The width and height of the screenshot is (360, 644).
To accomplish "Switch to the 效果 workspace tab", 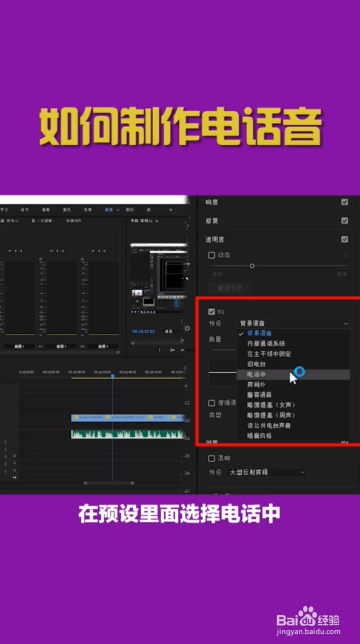I will click(87, 210).
